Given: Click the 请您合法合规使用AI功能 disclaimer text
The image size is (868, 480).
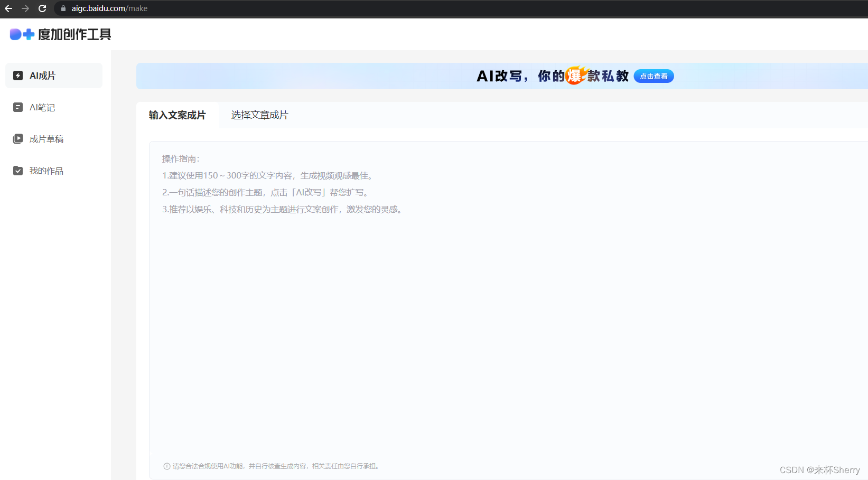Looking at the screenshot, I should tap(277, 466).
